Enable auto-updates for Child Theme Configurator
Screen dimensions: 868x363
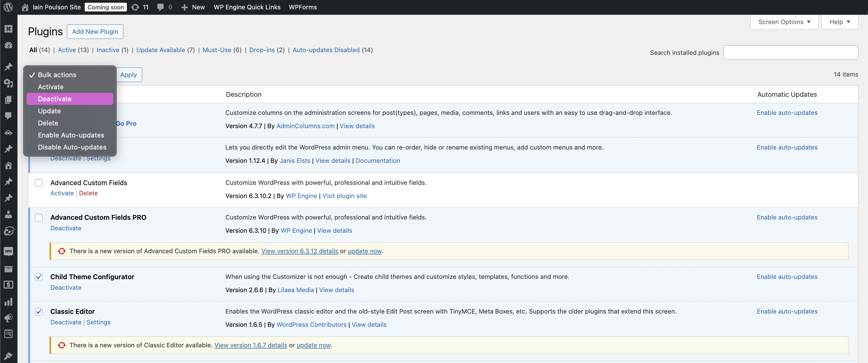point(787,277)
